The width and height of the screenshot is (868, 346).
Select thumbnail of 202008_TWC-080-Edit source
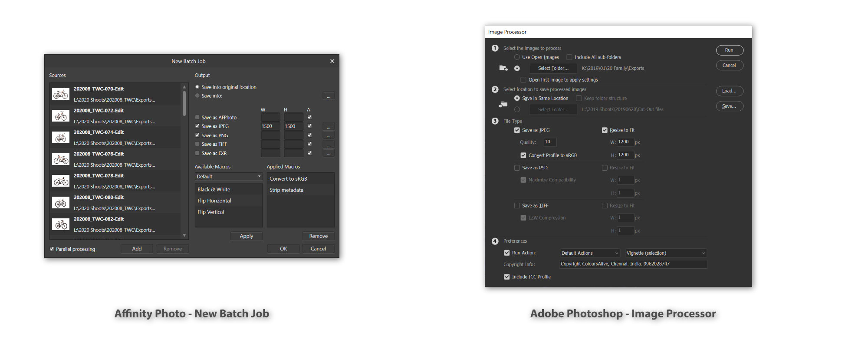pyautogui.click(x=61, y=203)
